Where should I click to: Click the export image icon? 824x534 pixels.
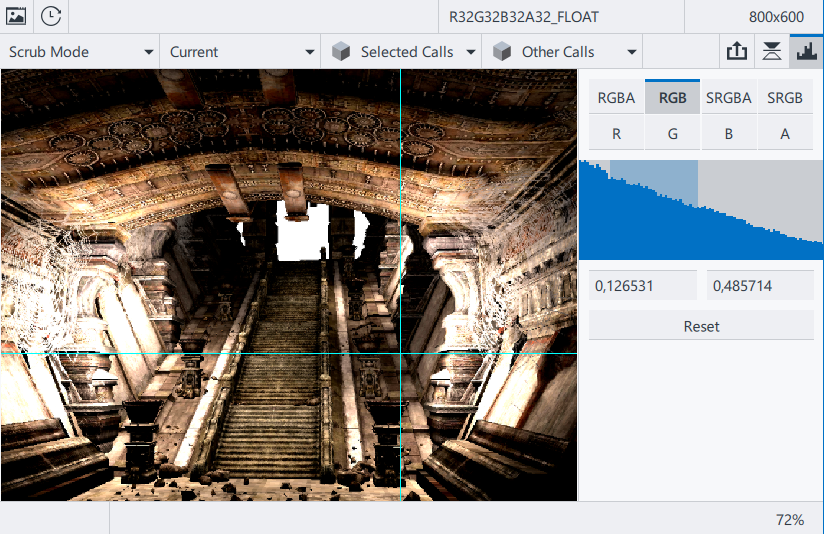coord(737,52)
